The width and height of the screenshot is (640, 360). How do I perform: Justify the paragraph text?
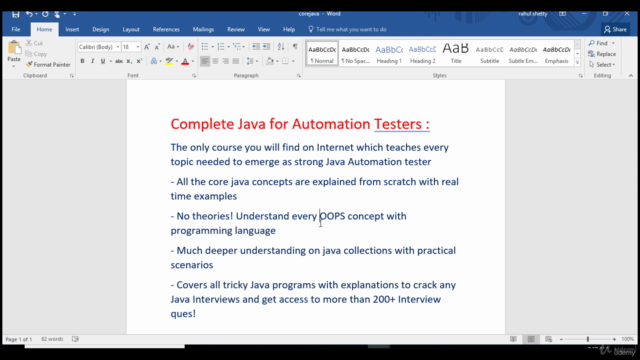pyautogui.click(x=236, y=61)
